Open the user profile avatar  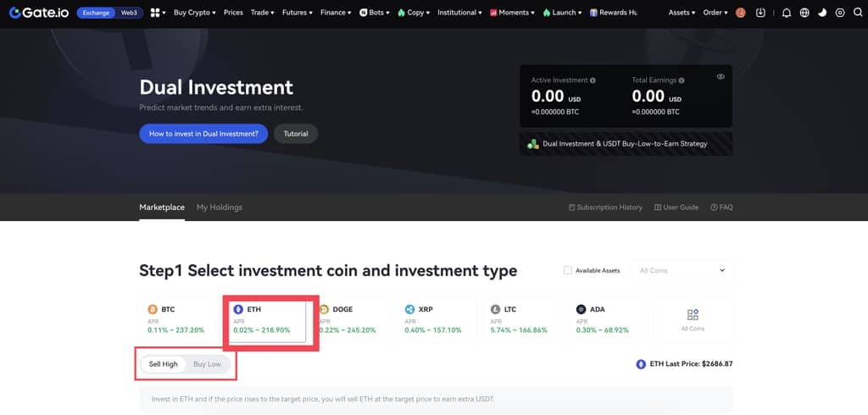point(741,13)
